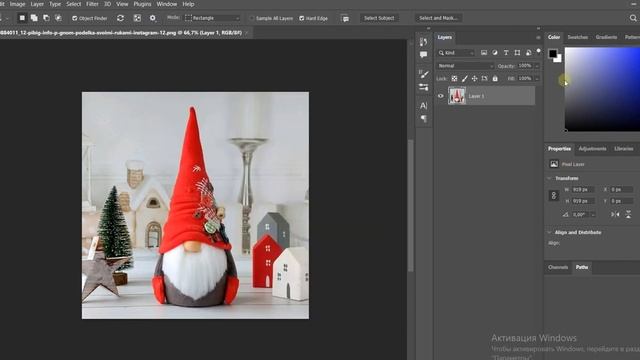Switch to the Swatches tab
This screenshot has height=360, width=640.
[578, 37]
